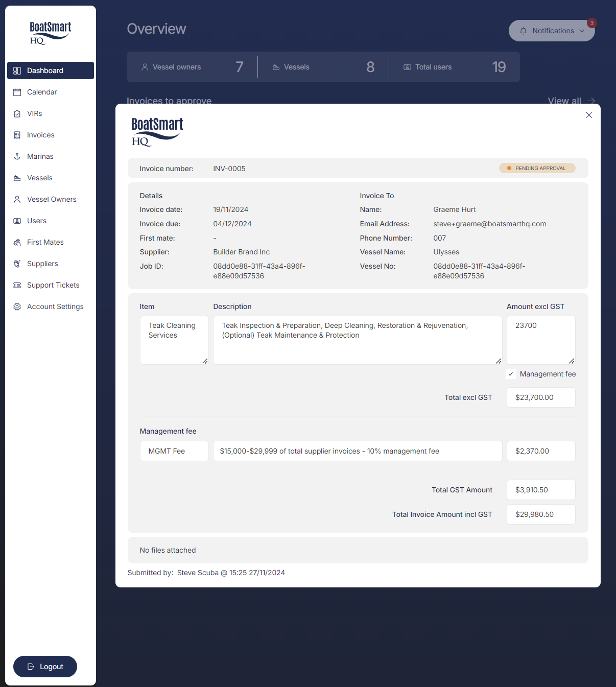Click the First Mates icon

17,242
